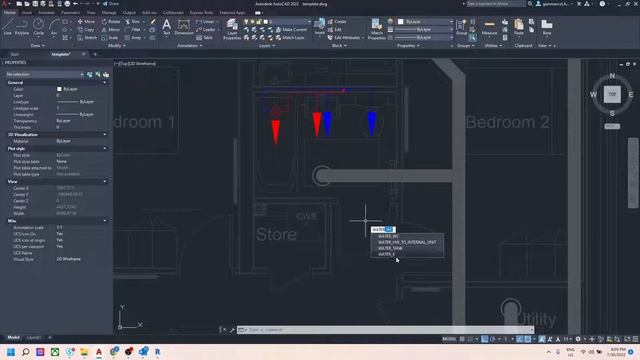Screen dimensions: 640x360
Task: Click Match Properties tool
Action: 376,29
